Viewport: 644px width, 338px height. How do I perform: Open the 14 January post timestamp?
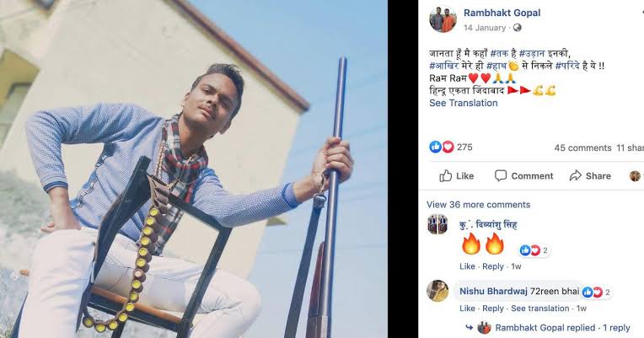485,28
